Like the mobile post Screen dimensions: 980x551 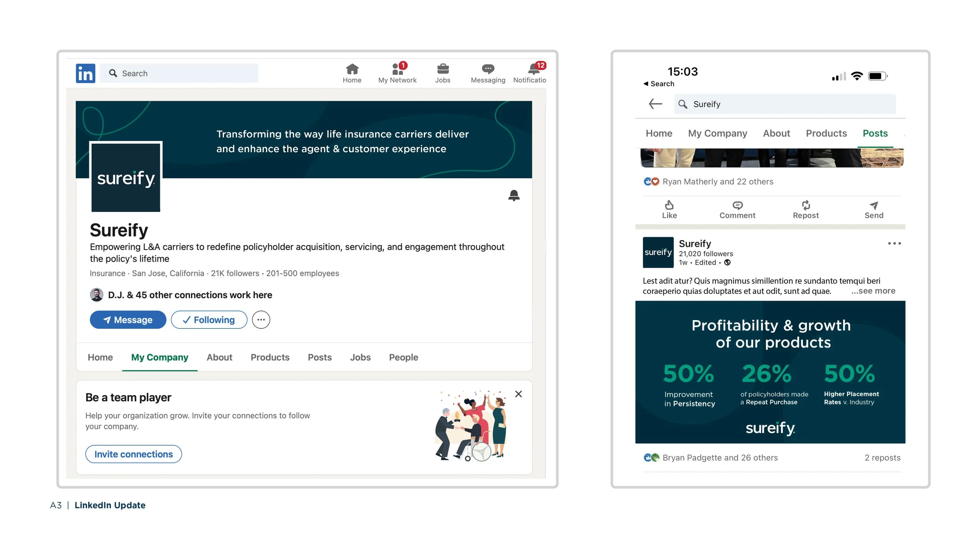(x=669, y=209)
